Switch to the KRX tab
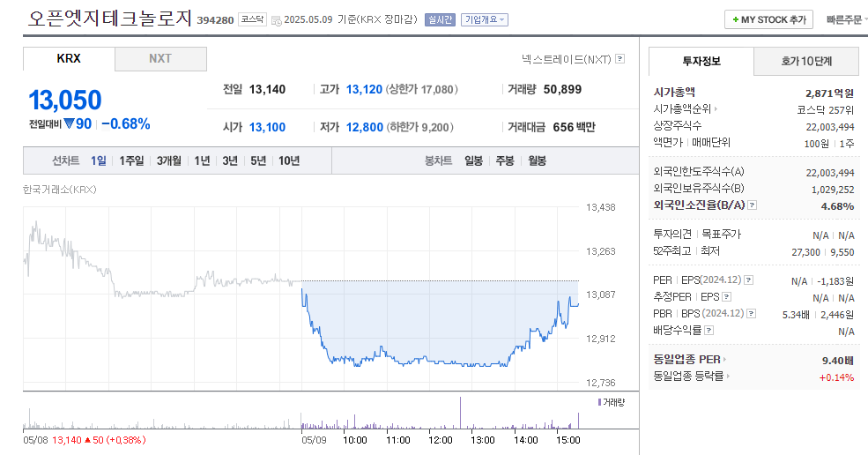868x455 pixels. (x=69, y=59)
